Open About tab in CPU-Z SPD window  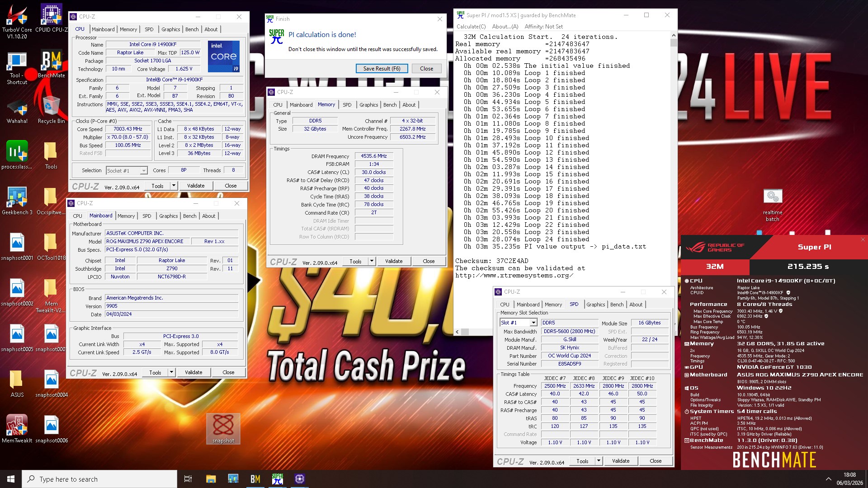point(636,305)
